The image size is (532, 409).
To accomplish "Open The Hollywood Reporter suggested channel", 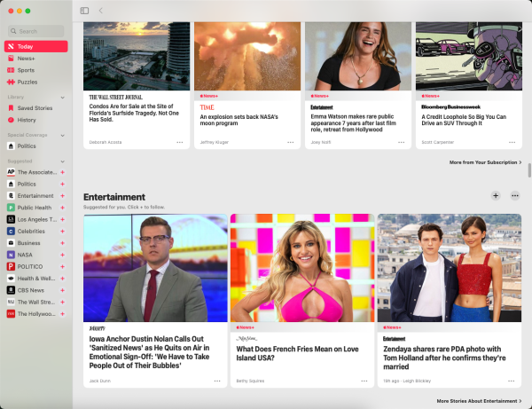I will 32,314.
